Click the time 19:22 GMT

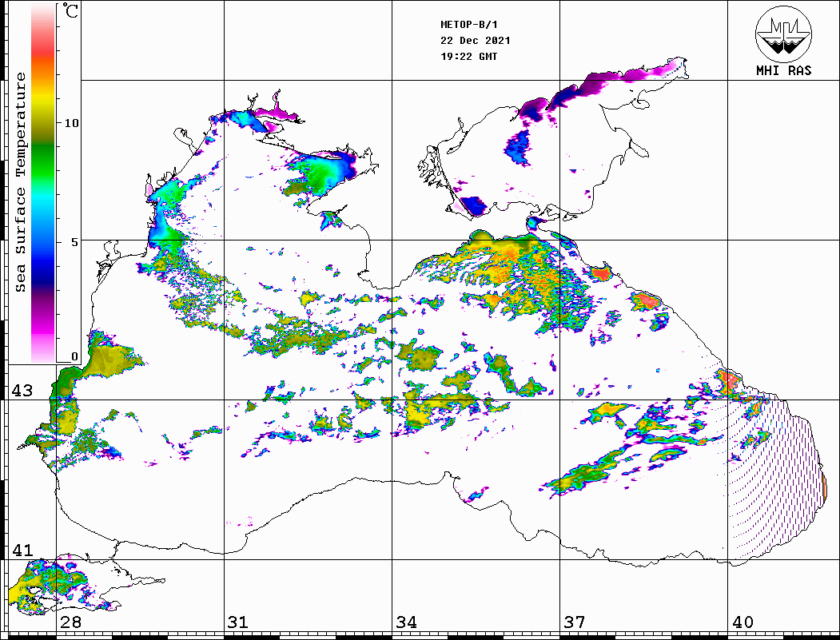click(x=468, y=56)
